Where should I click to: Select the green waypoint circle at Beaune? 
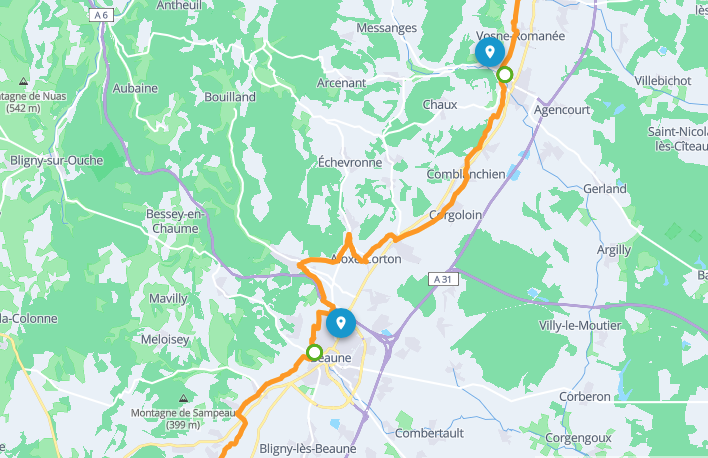coord(314,352)
